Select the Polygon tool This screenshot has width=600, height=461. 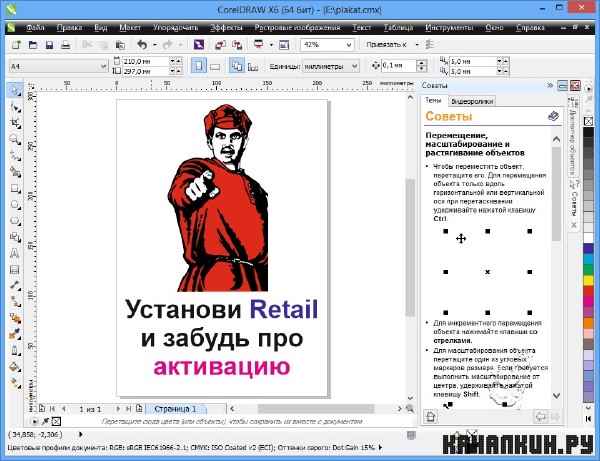click(x=15, y=221)
